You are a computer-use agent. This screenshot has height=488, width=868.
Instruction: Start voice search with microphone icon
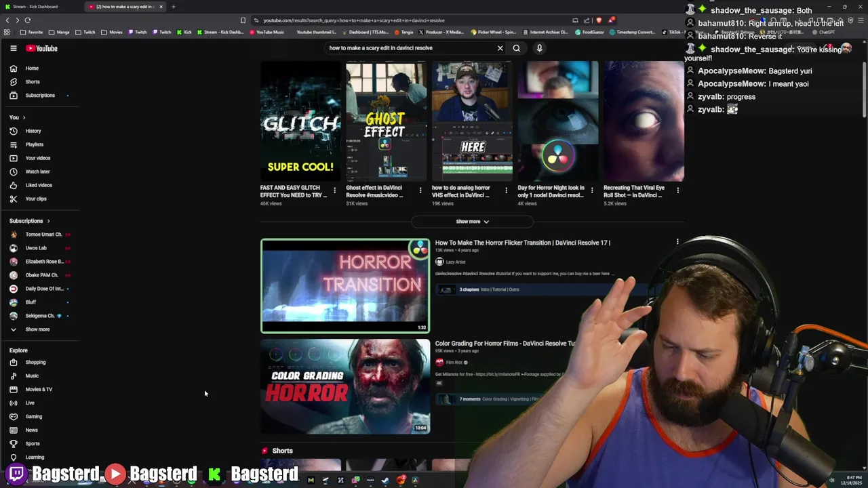(x=539, y=48)
